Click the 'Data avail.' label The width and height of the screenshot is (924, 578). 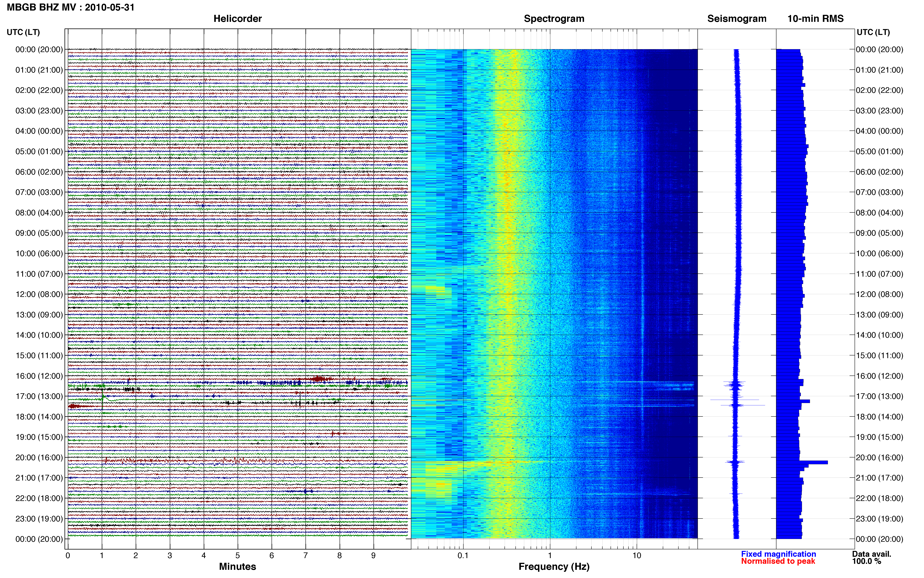[872, 554]
